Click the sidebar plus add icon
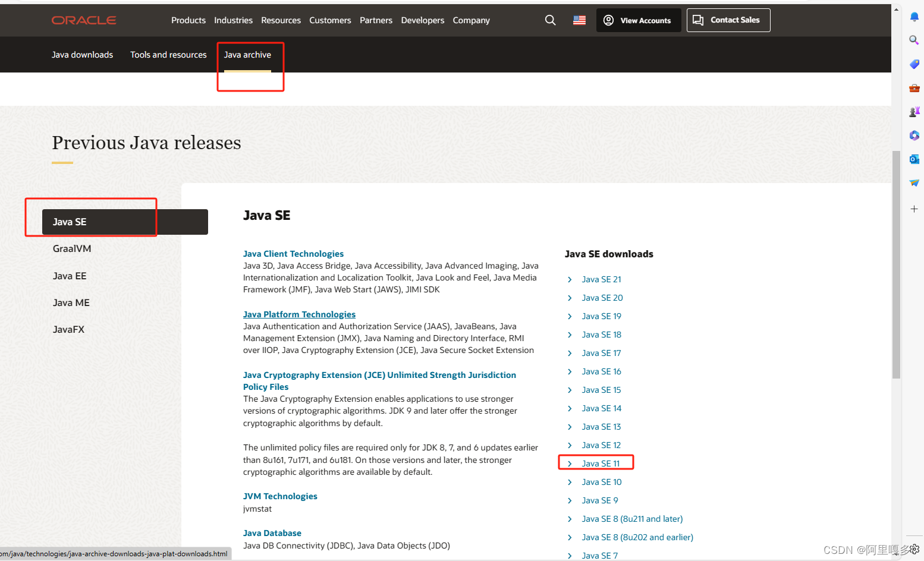Viewport: 924px width, 561px height. 914,209
